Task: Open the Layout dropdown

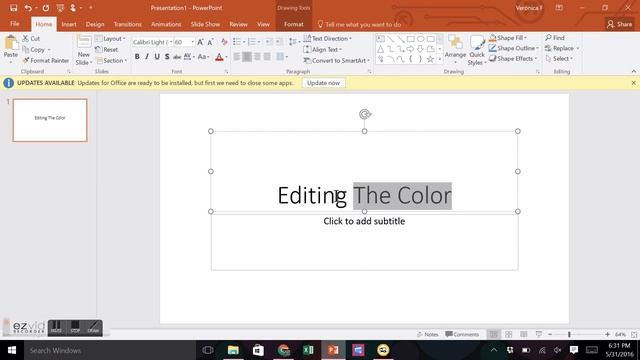Action: (x=111, y=38)
